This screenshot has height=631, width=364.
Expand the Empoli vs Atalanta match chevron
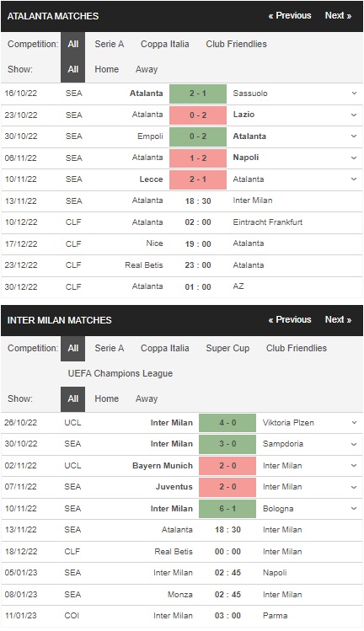click(354, 136)
